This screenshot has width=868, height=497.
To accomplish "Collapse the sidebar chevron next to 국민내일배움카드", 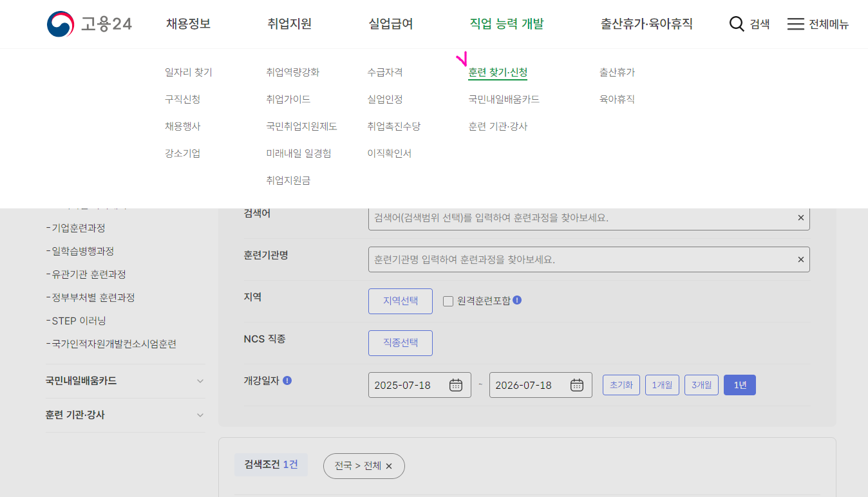I will click(x=200, y=380).
